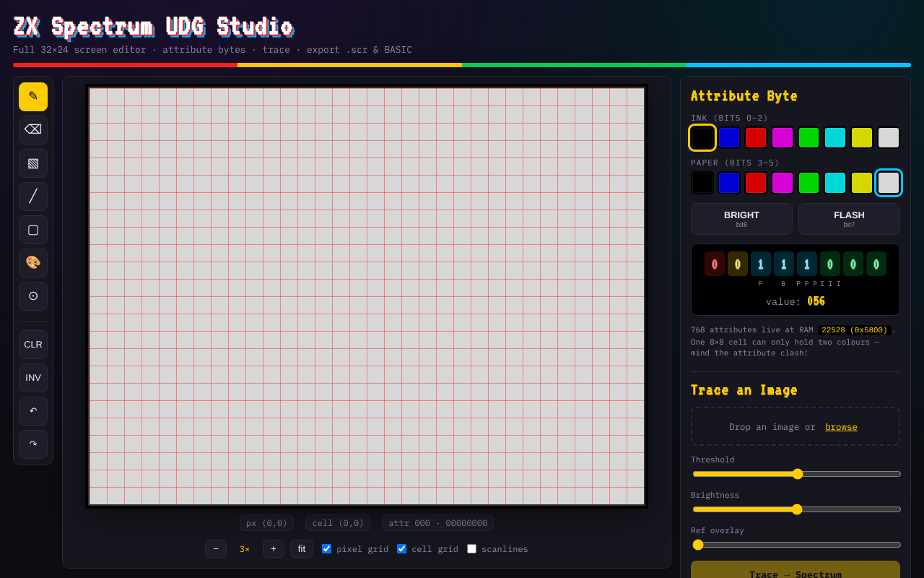
Task: Click the ZX Spectrum UDG Studio title
Action: [x=153, y=27]
